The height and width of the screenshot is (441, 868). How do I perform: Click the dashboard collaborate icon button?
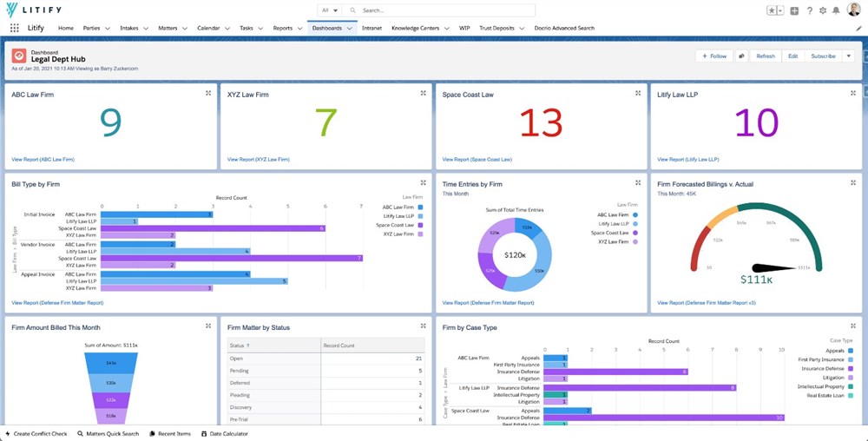tap(740, 56)
